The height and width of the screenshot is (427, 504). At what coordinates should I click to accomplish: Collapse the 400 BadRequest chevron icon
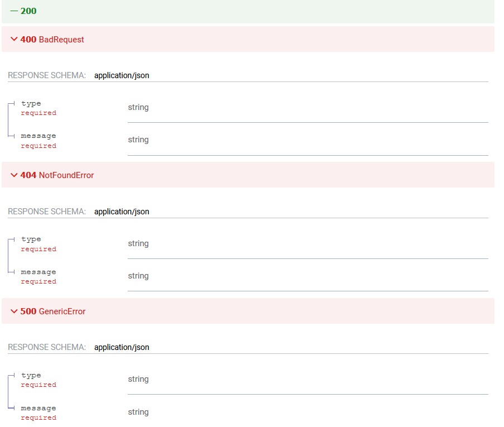coord(14,39)
